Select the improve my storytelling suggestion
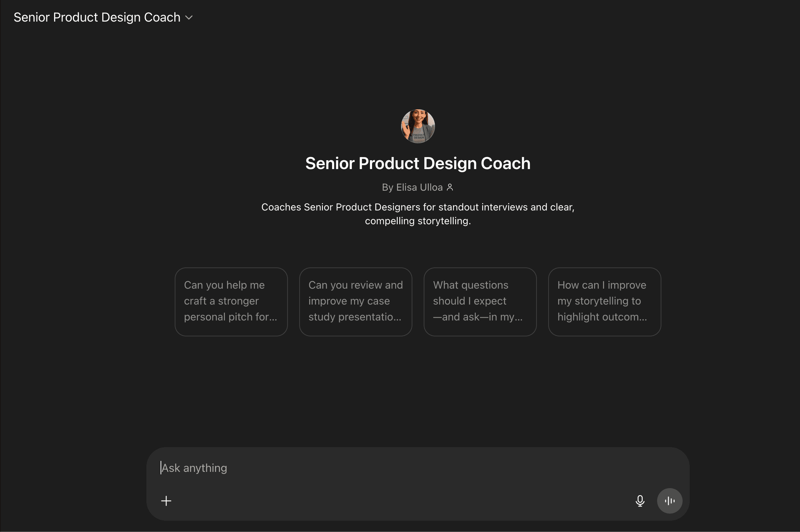 point(604,301)
